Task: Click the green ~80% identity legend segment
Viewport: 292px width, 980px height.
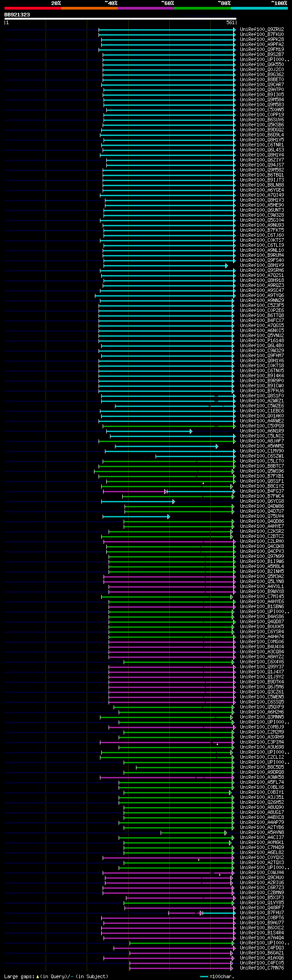Action: coord(203,8)
